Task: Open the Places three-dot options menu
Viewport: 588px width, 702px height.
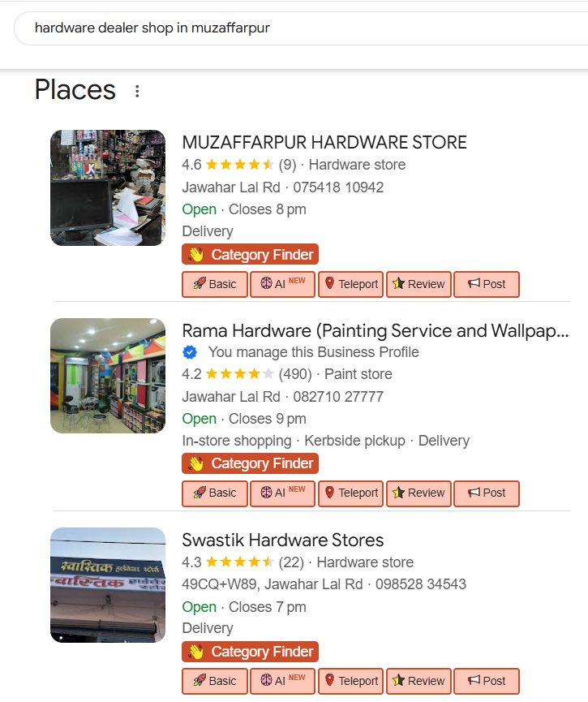Action: (x=137, y=91)
